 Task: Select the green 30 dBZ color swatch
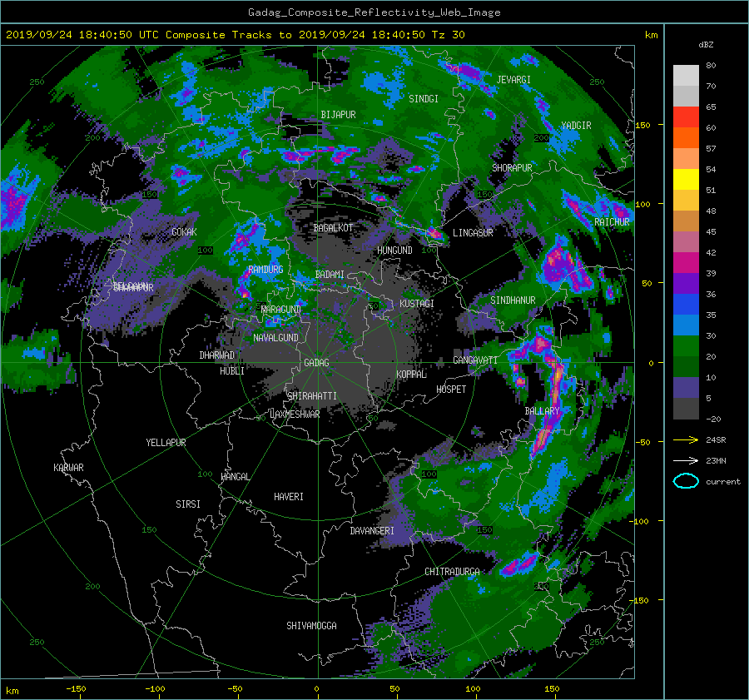click(686, 345)
